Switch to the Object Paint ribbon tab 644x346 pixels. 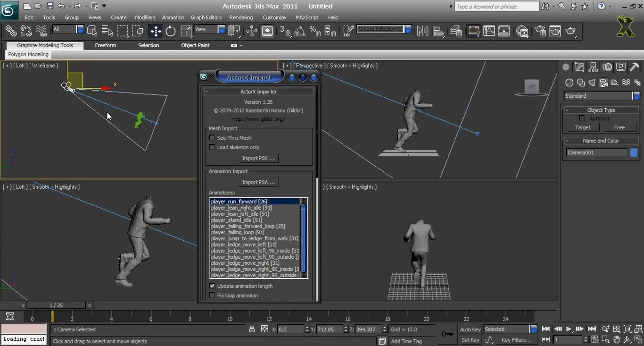[x=195, y=45]
